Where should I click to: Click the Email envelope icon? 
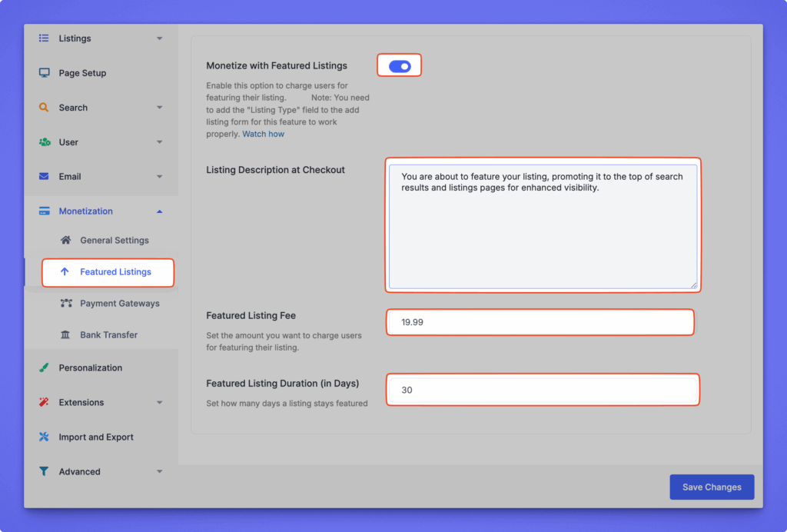pyautogui.click(x=44, y=177)
